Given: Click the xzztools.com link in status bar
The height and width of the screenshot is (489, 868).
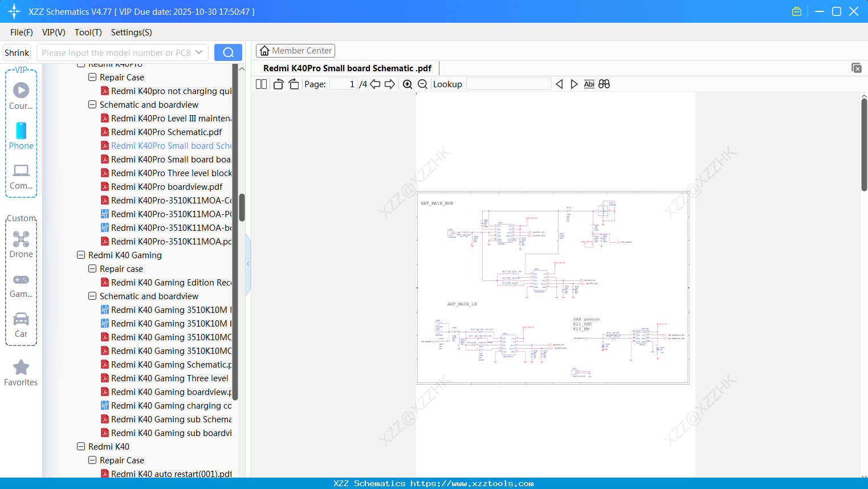Looking at the screenshot, I should pos(472,483).
